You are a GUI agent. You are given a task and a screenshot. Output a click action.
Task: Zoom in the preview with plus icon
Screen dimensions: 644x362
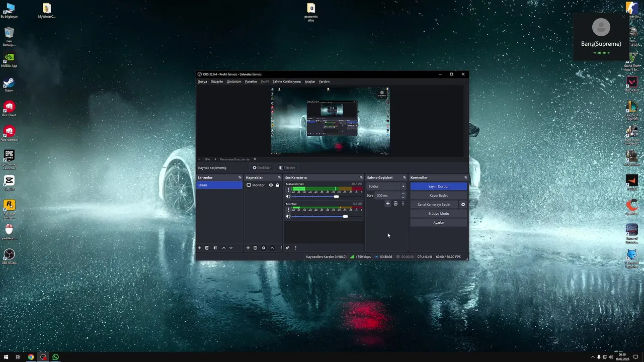tap(215, 159)
